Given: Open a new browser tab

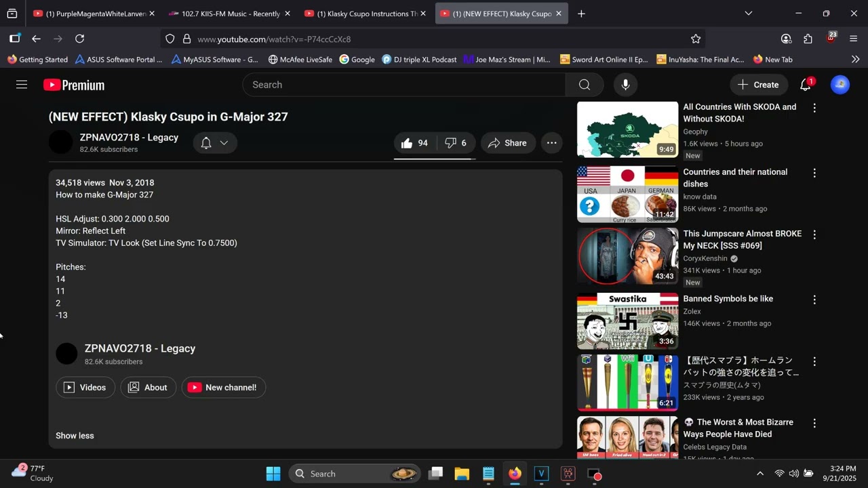Looking at the screenshot, I should 581,14.
